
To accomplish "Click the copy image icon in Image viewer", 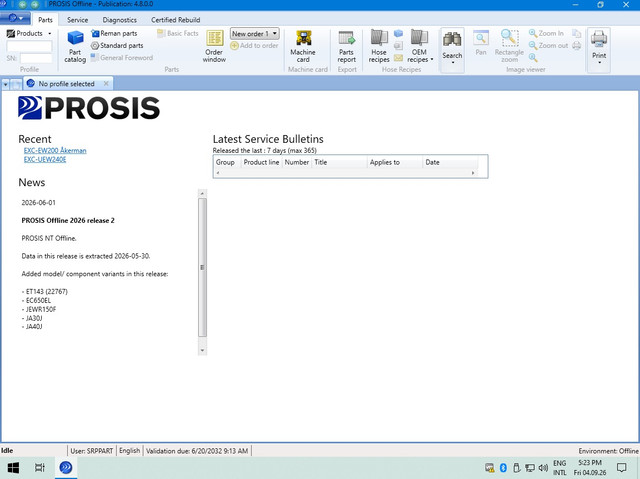I will pyautogui.click(x=576, y=33).
